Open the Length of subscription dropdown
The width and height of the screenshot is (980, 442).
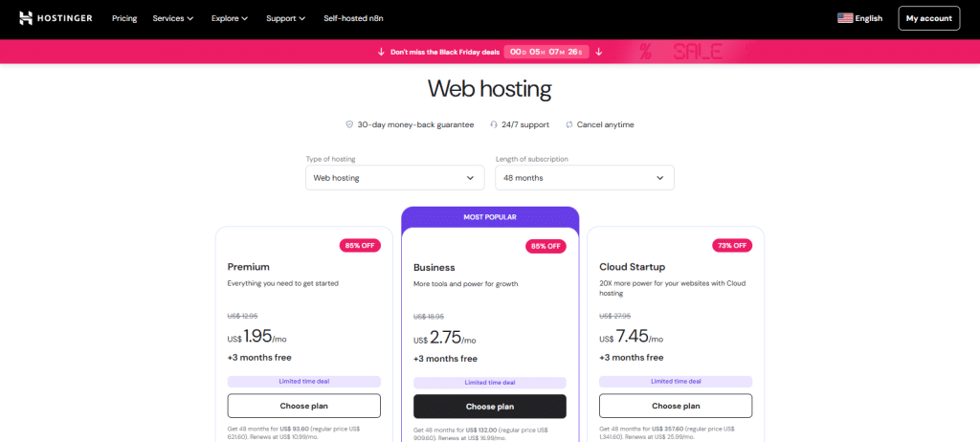tap(585, 178)
